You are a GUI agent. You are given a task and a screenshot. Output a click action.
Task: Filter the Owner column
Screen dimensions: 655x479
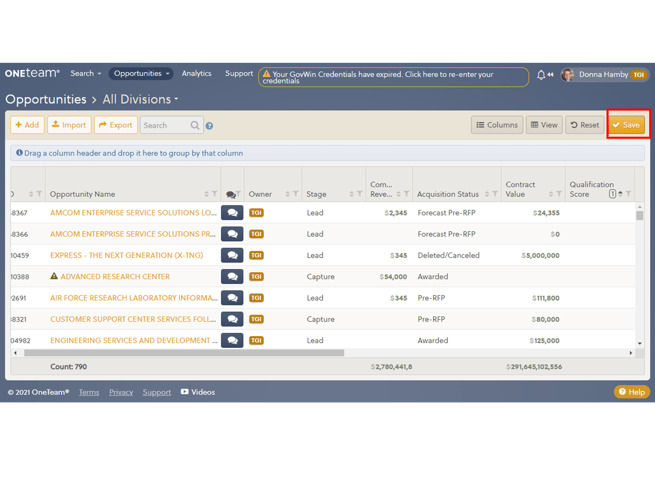[x=295, y=194]
